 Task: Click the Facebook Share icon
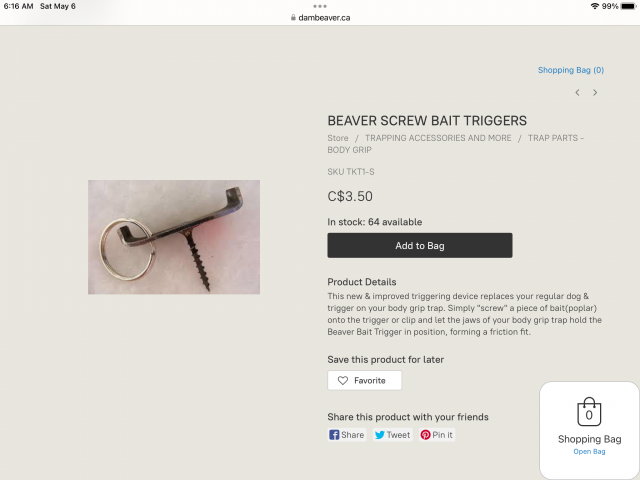tap(334, 435)
